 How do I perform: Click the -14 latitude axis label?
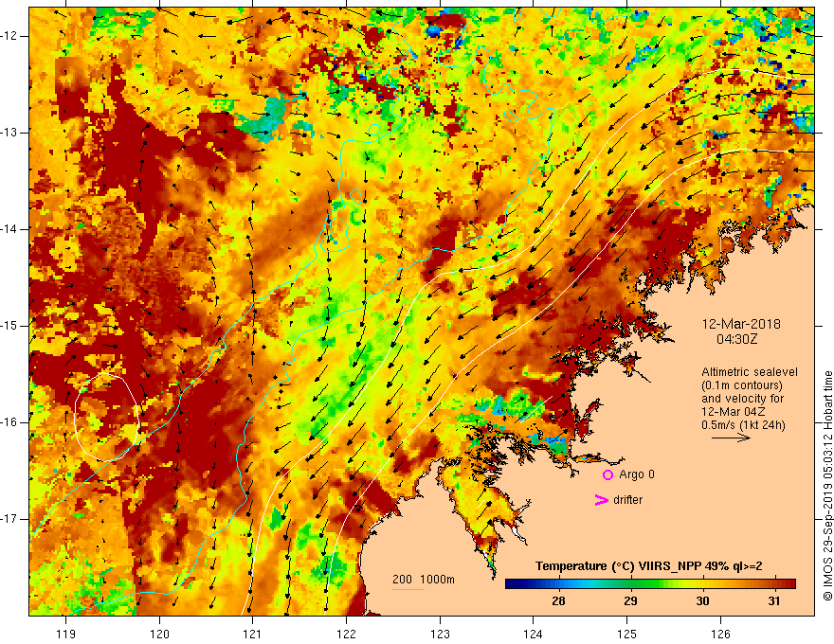(x=9, y=229)
